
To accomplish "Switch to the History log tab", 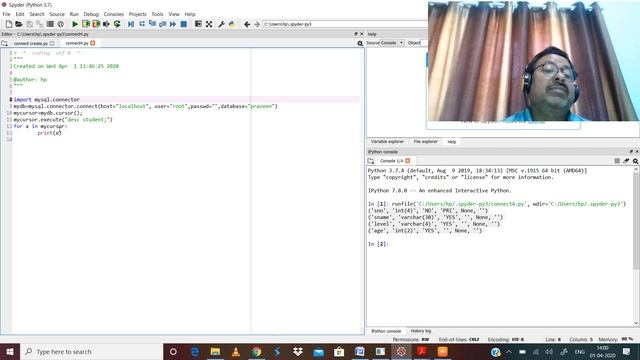I will coord(421,331).
